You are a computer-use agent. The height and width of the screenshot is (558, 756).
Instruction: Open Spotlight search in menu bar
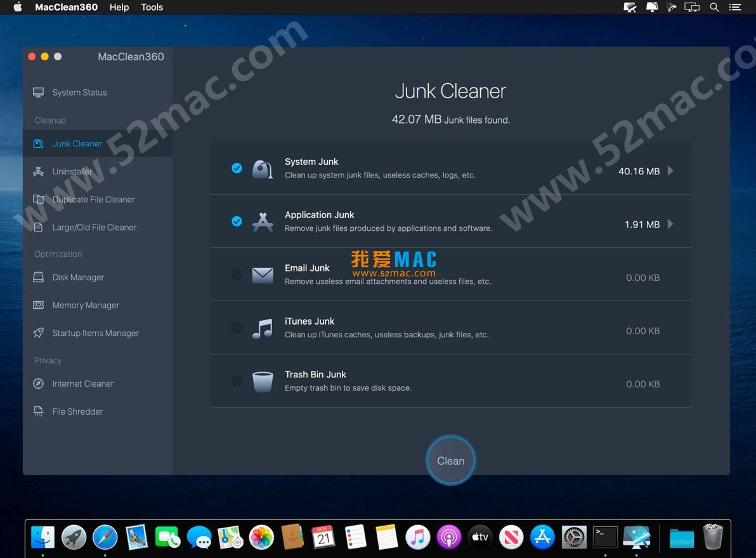click(715, 7)
